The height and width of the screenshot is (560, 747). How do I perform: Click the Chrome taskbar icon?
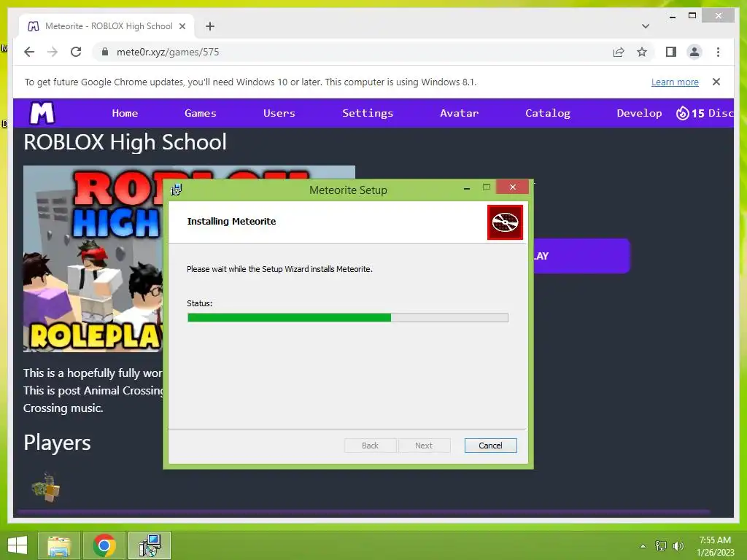(104, 545)
